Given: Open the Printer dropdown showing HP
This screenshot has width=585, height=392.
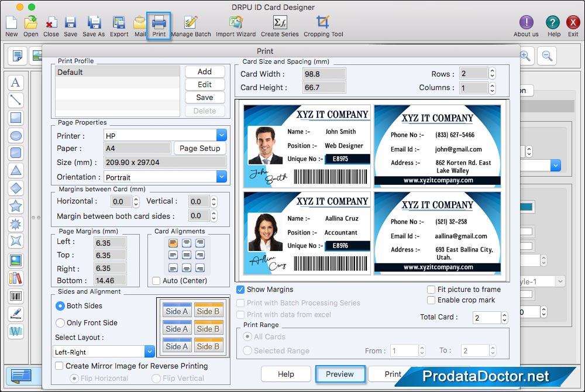Looking at the screenshot, I should click(222, 135).
